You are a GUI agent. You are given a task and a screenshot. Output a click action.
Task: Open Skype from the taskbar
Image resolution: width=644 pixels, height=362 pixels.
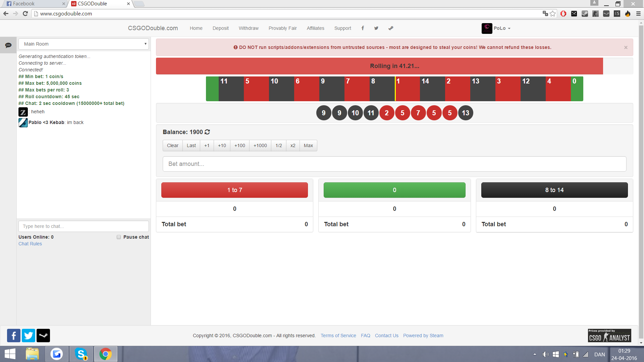click(x=81, y=354)
